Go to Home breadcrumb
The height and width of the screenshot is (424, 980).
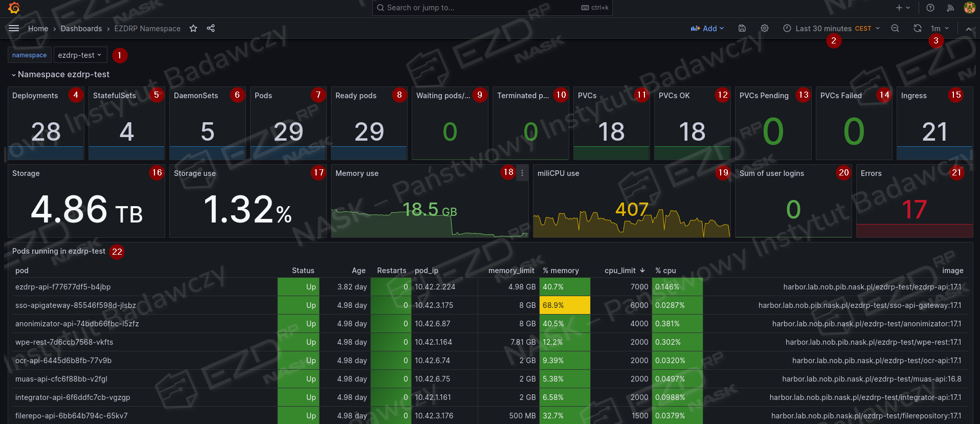point(38,29)
